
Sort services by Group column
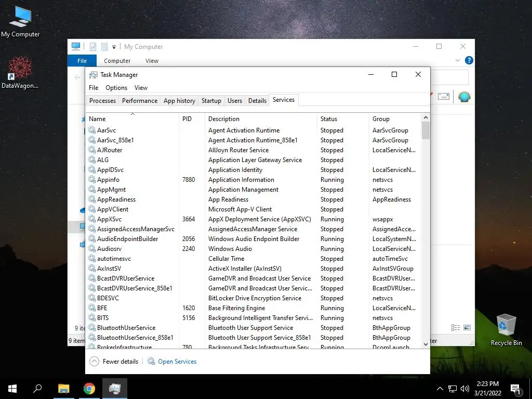click(x=394, y=119)
